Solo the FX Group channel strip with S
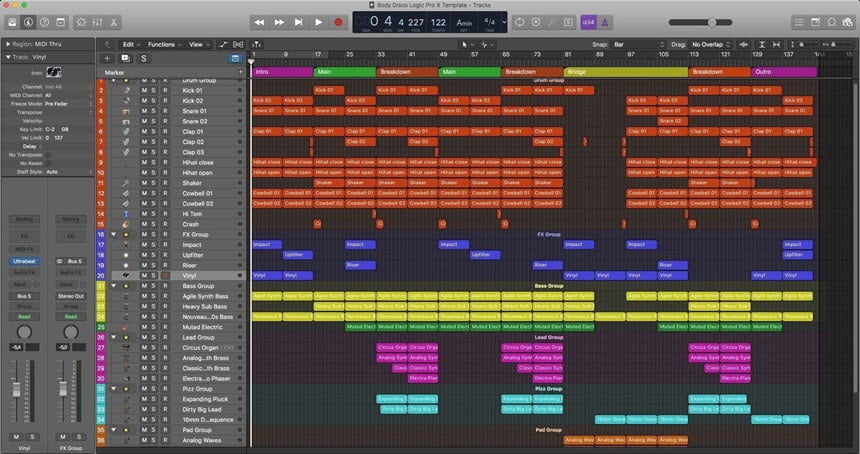Screen dimensions: 860x454 [79, 437]
